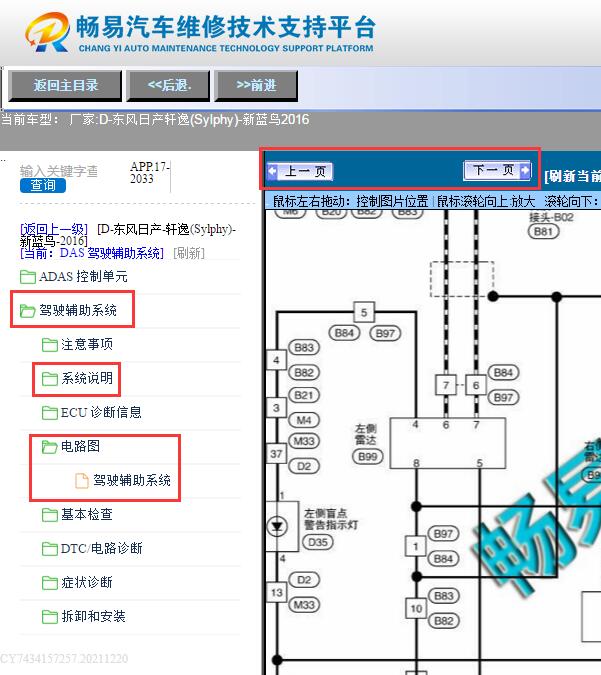This screenshot has height=675, width=601.
Task: Go back with the <<后退 button
Action: tap(168, 86)
